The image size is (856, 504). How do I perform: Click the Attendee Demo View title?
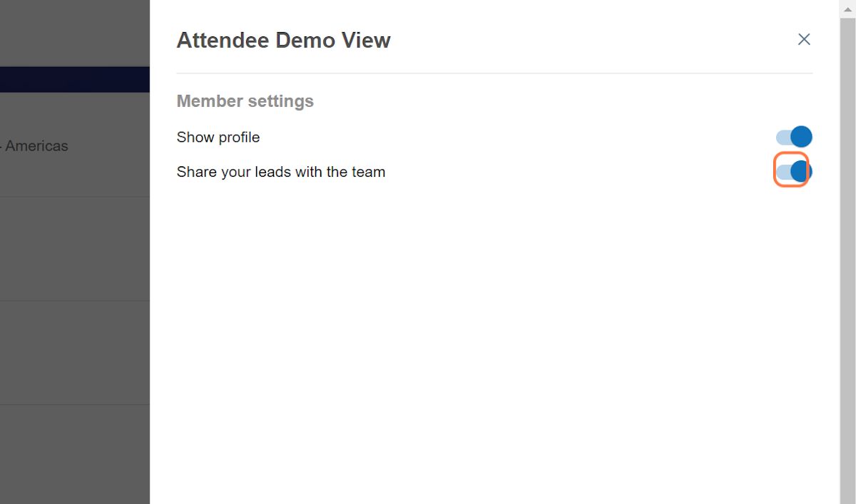[x=283, y=40]
